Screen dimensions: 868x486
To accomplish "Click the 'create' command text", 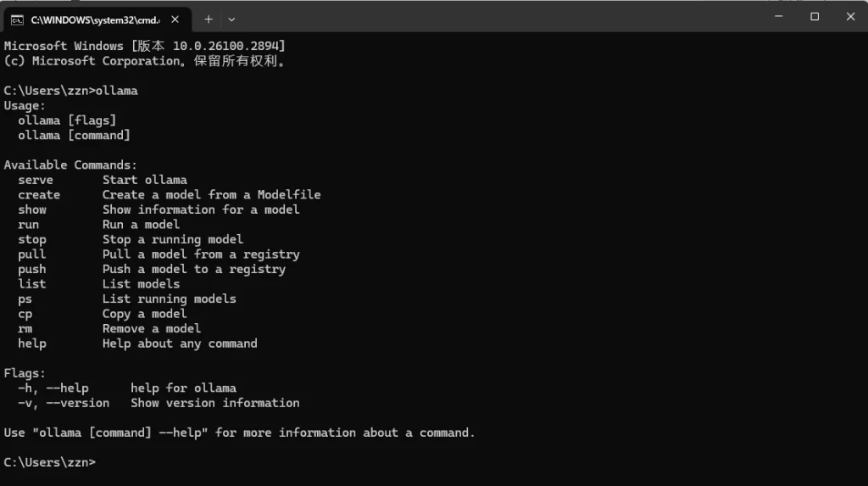I will [x=39, y=195].
